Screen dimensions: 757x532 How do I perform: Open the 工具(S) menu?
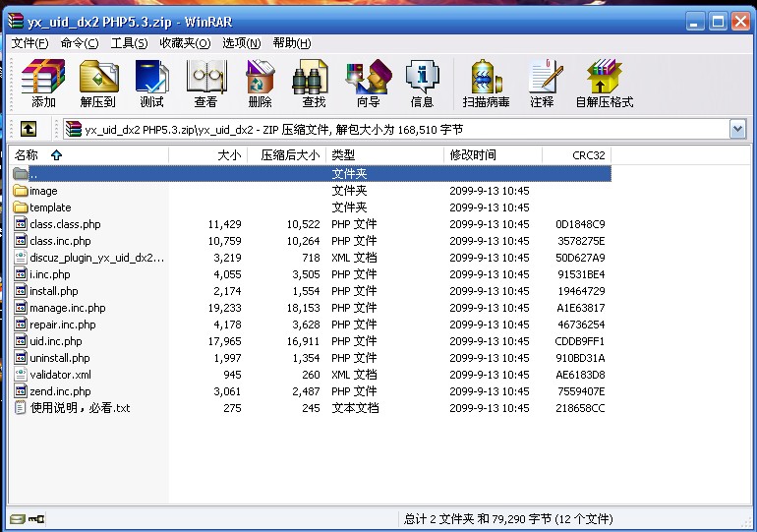pos(129,43)
